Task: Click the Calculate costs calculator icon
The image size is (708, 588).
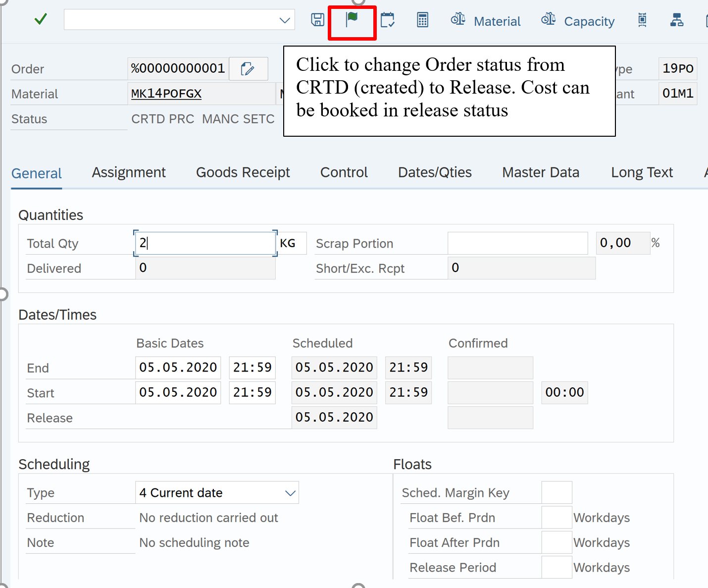Action: point(422,20)
